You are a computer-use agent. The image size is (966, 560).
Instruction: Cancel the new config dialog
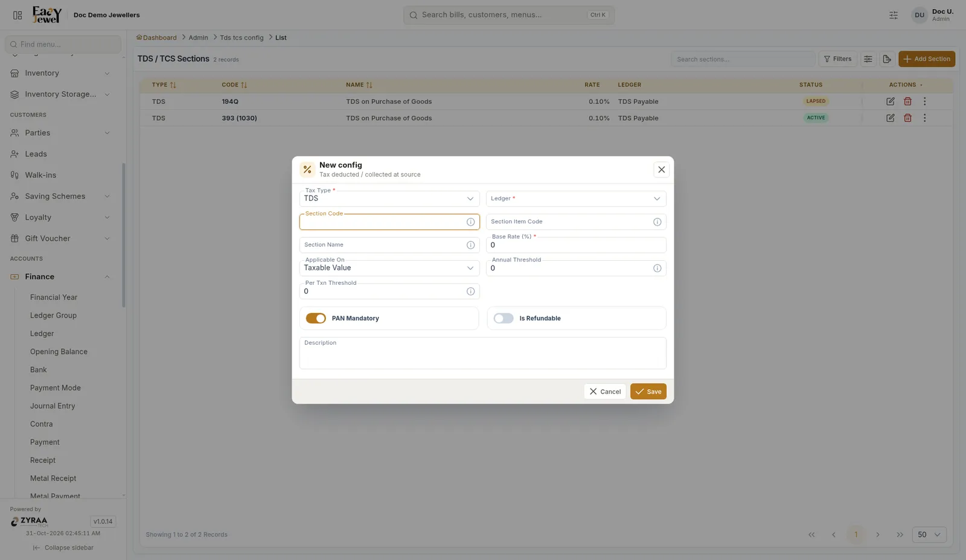(x=604, y=392)
